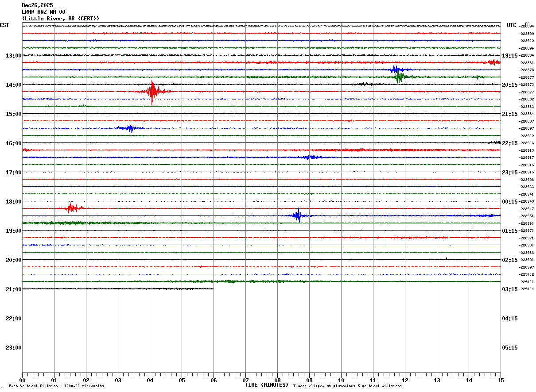Click the 04:15 UTC time label
Viewport: 536px width, 392px height.
point(510,318)
